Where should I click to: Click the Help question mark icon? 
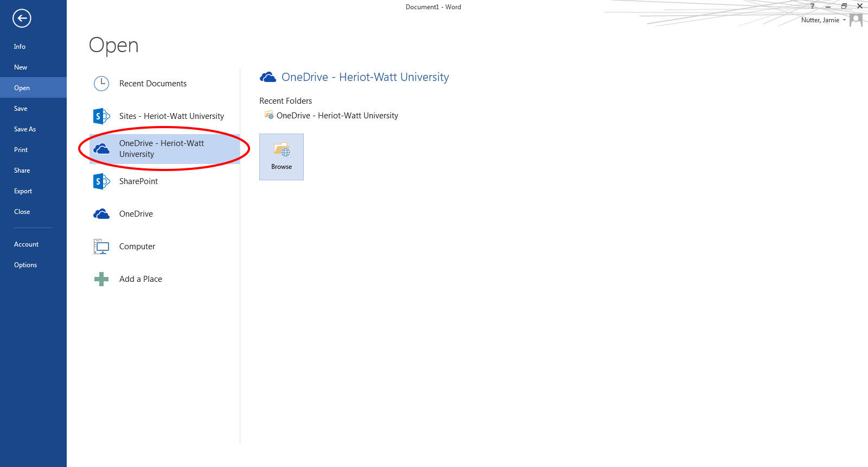coord(812,7)
